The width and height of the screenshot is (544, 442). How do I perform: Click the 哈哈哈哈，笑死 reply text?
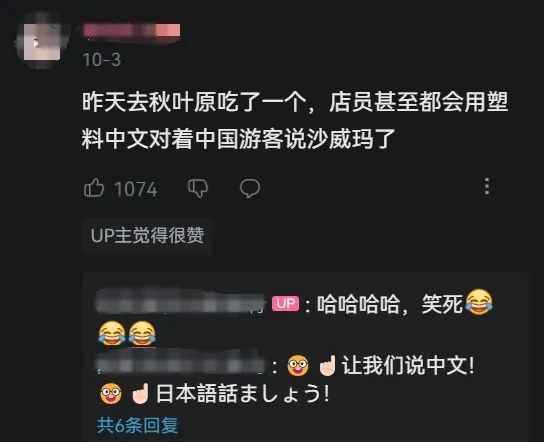tap(390, 304)
